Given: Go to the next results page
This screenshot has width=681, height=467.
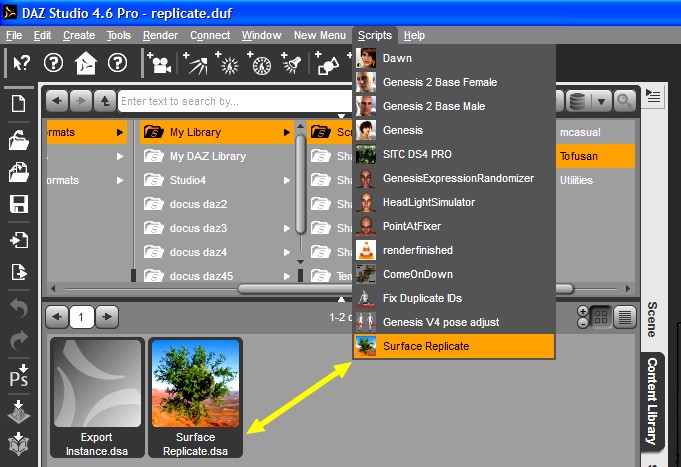Looking at the screenshot, I should tap(107, 317).
